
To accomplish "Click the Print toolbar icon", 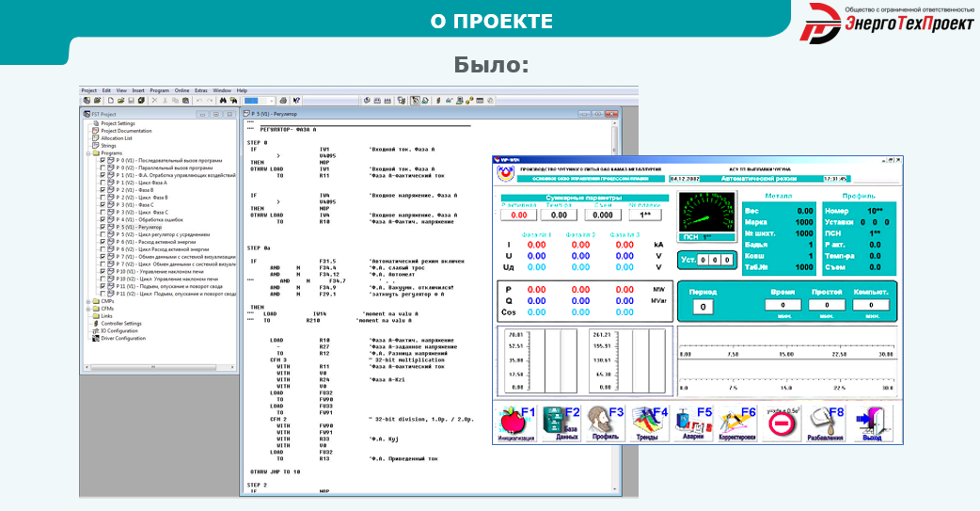I will (x=283, y=101).
